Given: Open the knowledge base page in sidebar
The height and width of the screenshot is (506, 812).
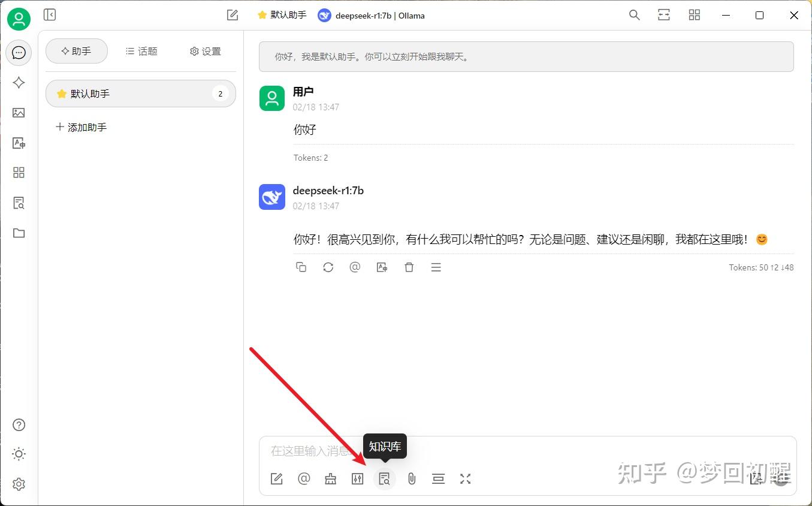Looking at the screenshot, I should pos(19,203).
